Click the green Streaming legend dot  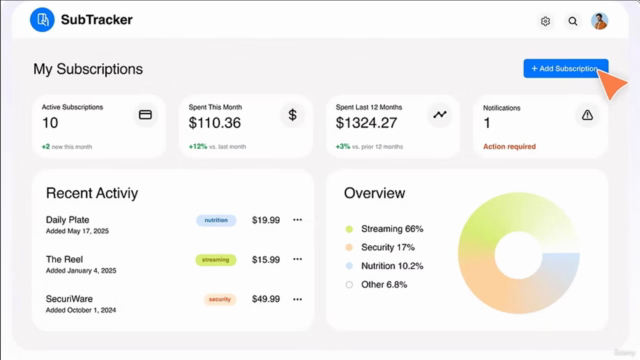pos(349,229)
